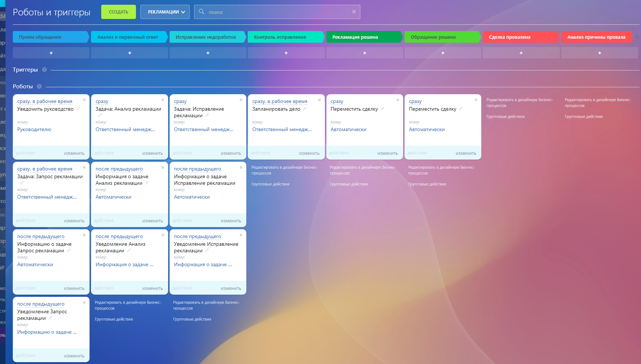The image size is (641, 364).
Task: Delete the Уведомление Запрос рекламации robot
Action: [x=84, y=302]
